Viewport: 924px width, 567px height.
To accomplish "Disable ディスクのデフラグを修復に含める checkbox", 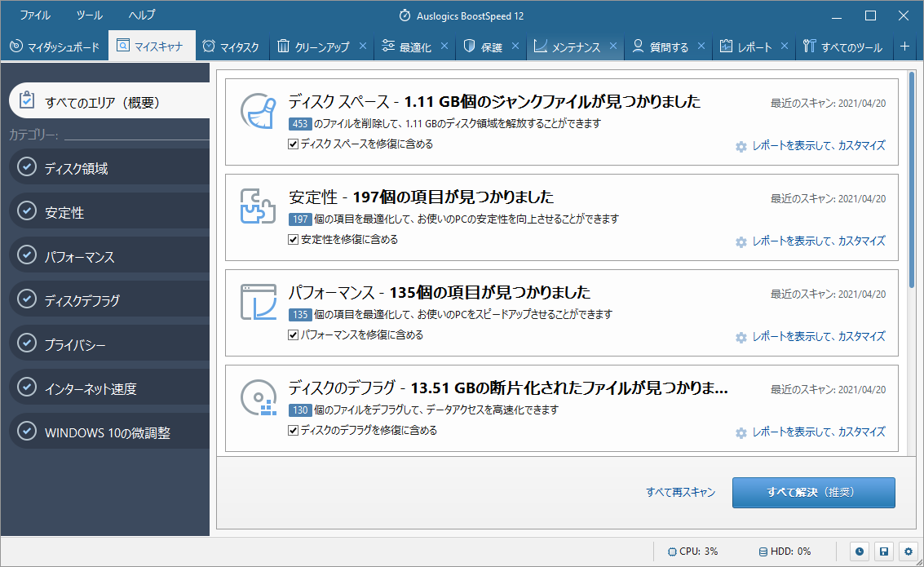I will click(x=294, y=431).
